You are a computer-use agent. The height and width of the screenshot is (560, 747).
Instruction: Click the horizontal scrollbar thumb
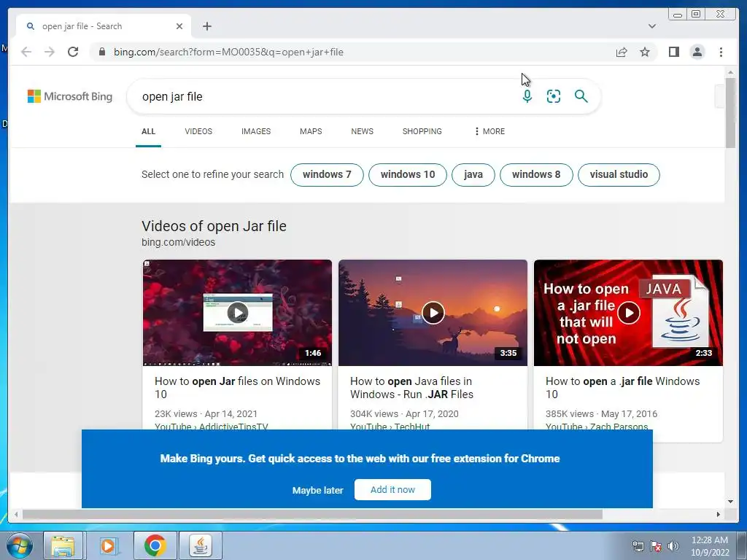[x=312, y=514]
